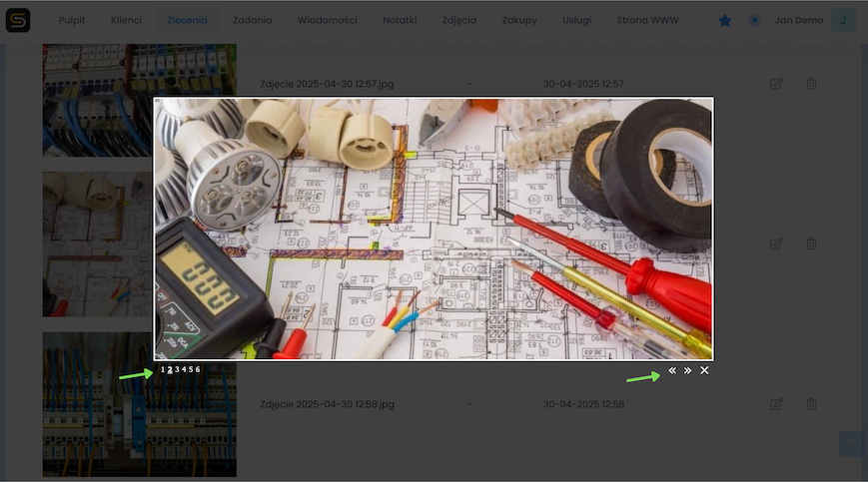Viewport: 868px width, 482px height.
Task: Open the Zadania menu
Action: click(253, 20)
